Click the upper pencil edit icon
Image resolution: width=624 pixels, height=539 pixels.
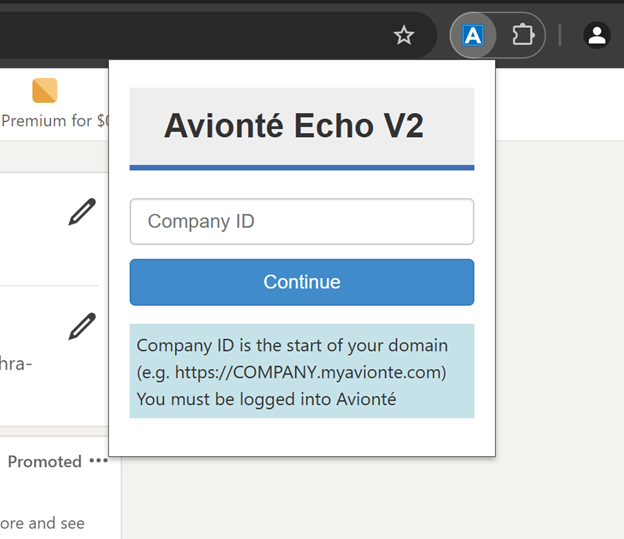coord(82,212)
